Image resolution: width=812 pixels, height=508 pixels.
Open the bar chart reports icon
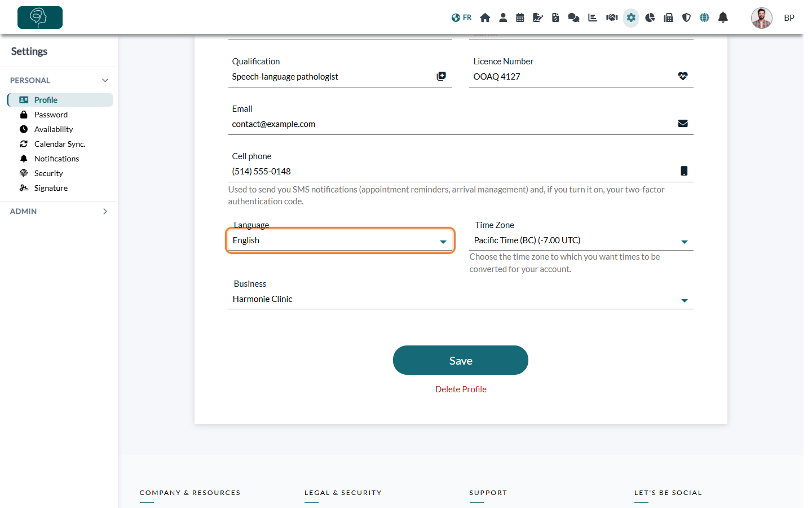pyautogui.click(x=593, y=17)
